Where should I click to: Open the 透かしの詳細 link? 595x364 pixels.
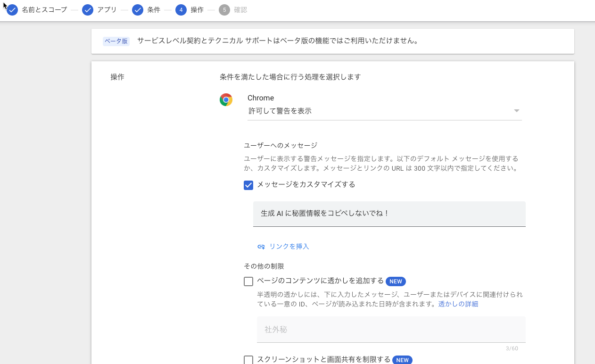click(458, 304)
